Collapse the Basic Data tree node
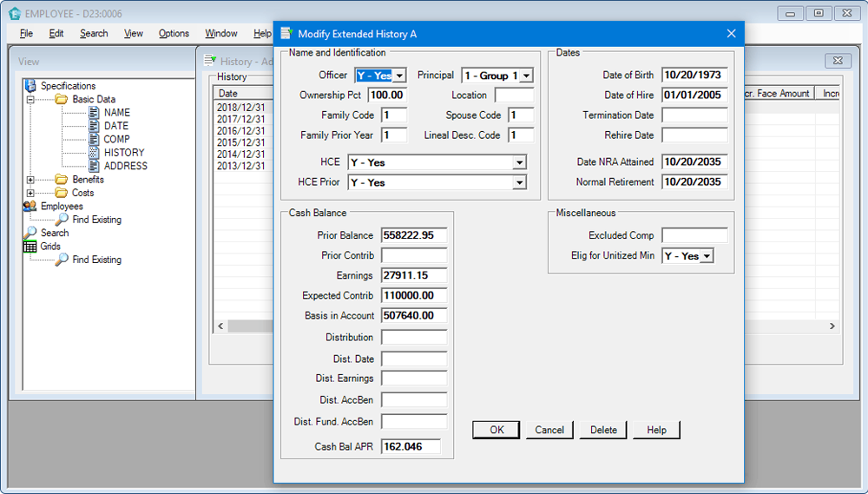868x494 pixels. [x=31, y=99]
